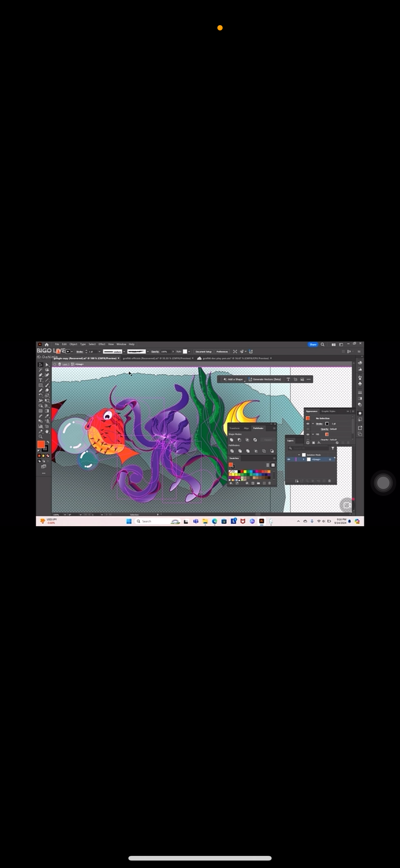Image resolution: width=400 pixels, height=868 pixels.
Task: Set toolbar paint mode to None
Action: coord(48,456)
